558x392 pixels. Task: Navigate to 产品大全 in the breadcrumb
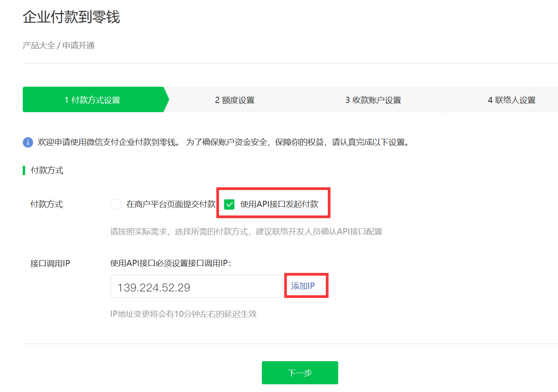click(x=39, y=45)
